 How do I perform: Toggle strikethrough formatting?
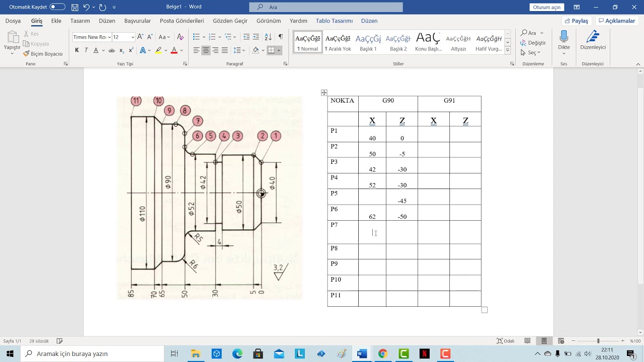click(112, 50)
